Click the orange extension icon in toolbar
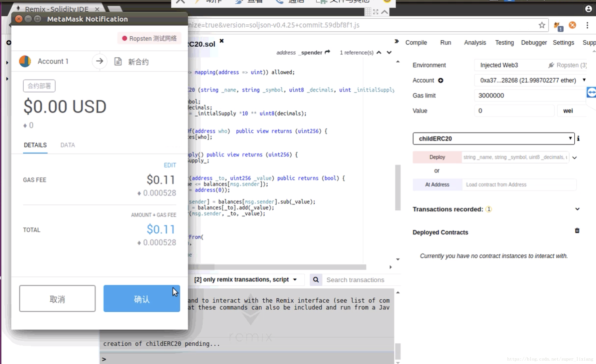Image resolution: width=596 pixels, height=364 pixels. 572,25
